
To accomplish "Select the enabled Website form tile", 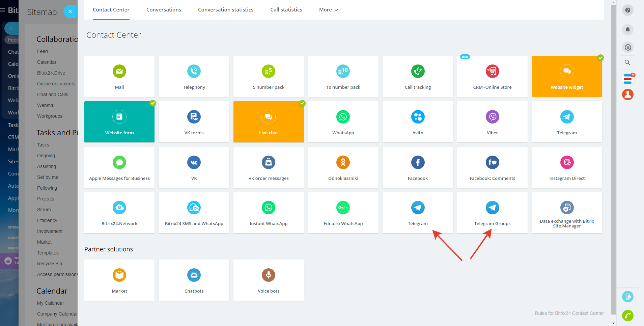I will 119,122.
